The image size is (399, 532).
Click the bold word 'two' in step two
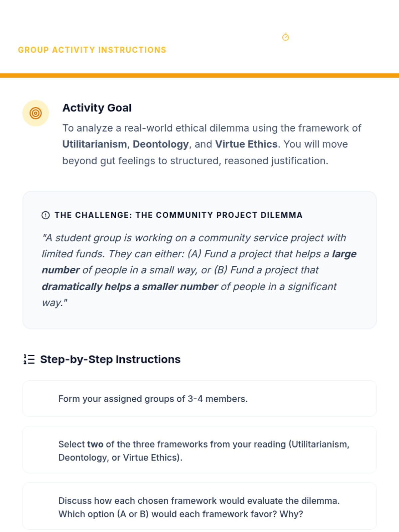click(95, 444)
